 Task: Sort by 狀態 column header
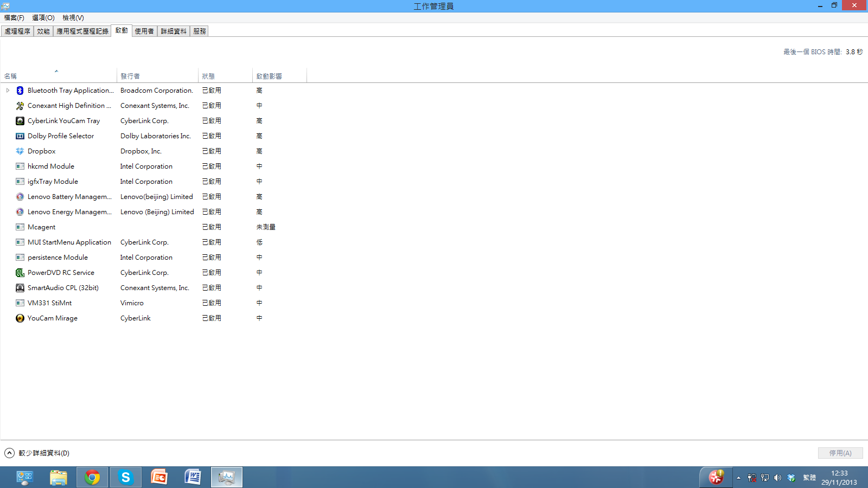(225, 76)
